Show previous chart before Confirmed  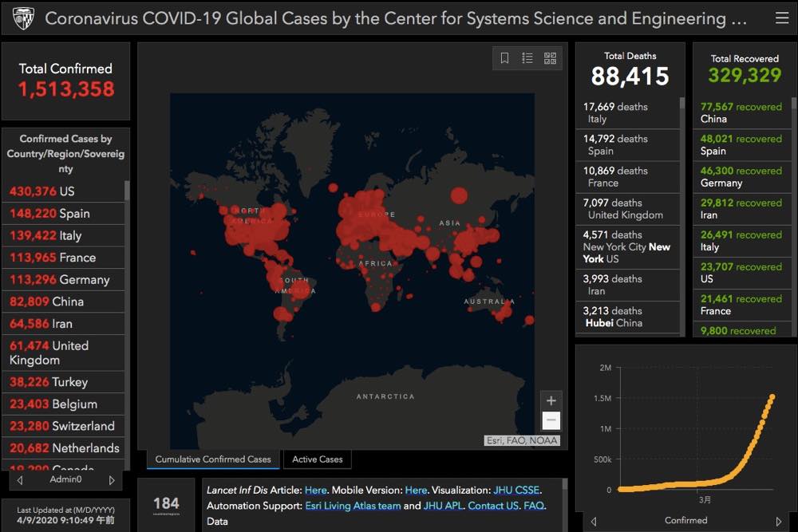[x=594, y=521]
